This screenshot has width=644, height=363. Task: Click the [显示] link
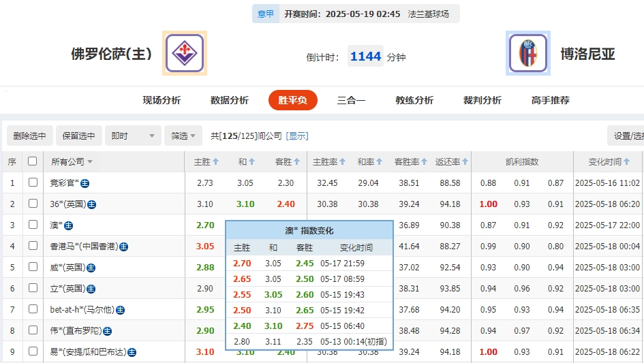[297, 136]
